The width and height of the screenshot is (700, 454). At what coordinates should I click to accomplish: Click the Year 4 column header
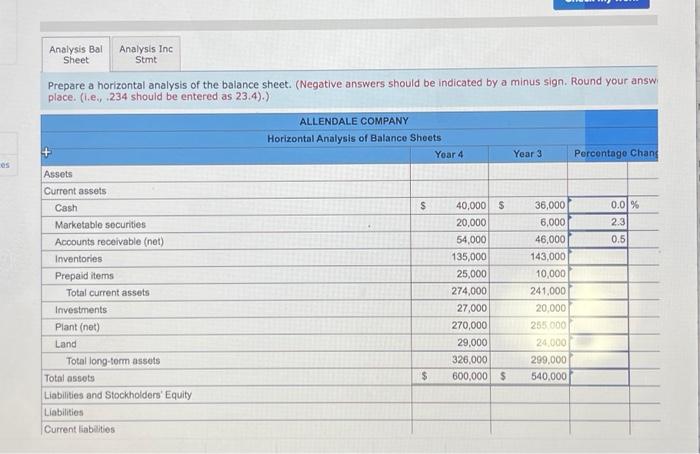449,154
